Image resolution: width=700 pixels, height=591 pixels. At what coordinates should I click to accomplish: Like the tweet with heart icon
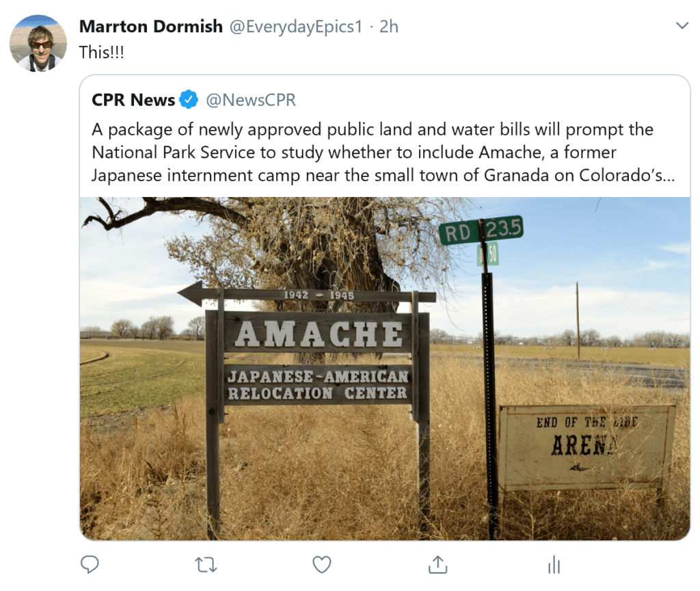click(322, 564)
